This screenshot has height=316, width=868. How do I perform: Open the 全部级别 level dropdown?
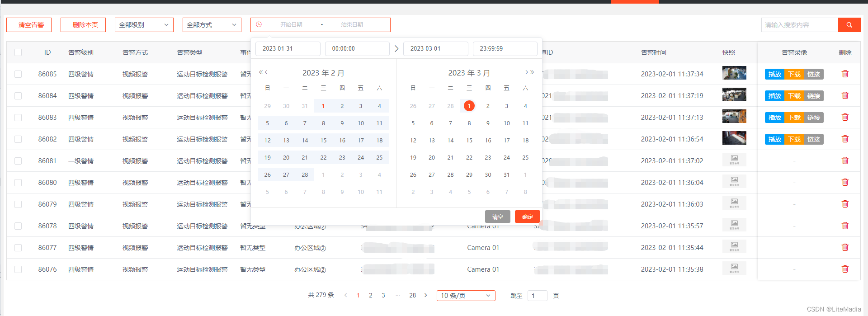click(144, 25)
